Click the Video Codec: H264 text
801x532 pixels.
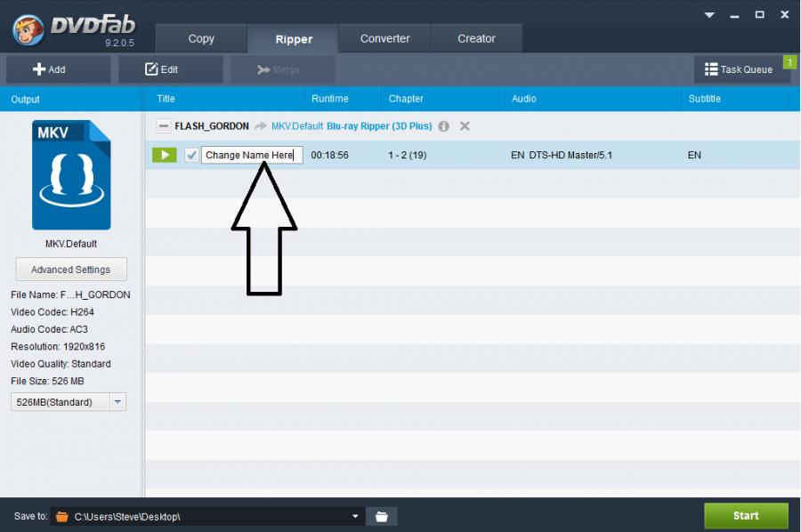pos(53,312)
